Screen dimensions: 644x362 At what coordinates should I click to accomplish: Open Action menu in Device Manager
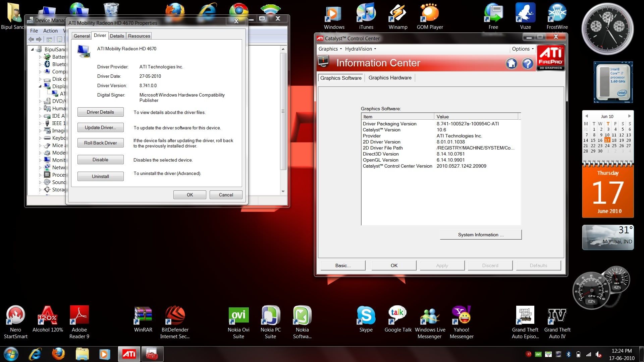(x=50, y=31)
